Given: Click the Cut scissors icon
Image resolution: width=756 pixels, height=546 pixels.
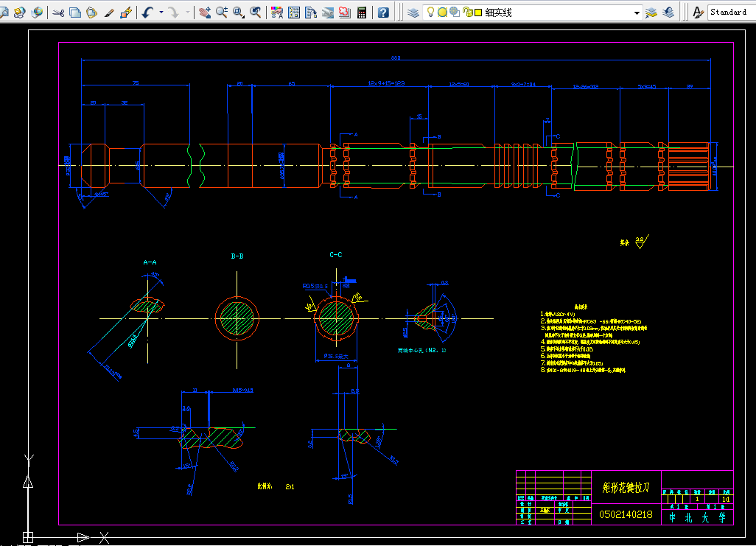Looking at the screenshot, I should tap(58, 13).
